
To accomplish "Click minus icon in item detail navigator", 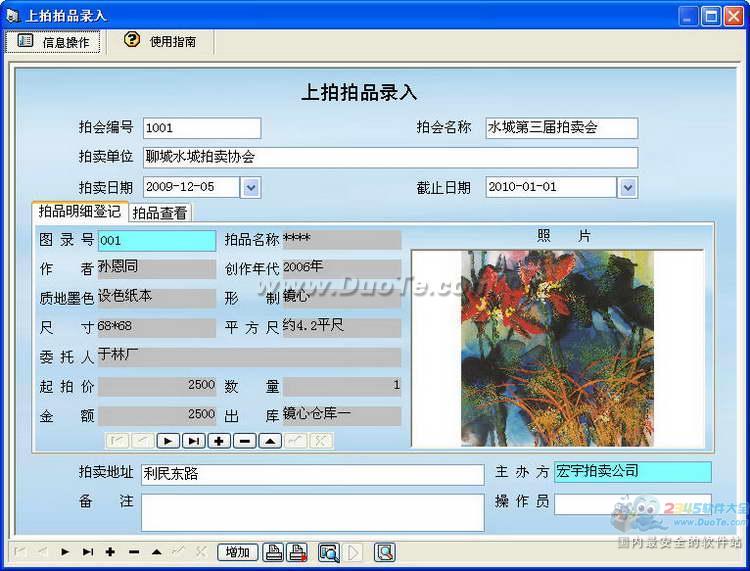I will click(244, 440).
